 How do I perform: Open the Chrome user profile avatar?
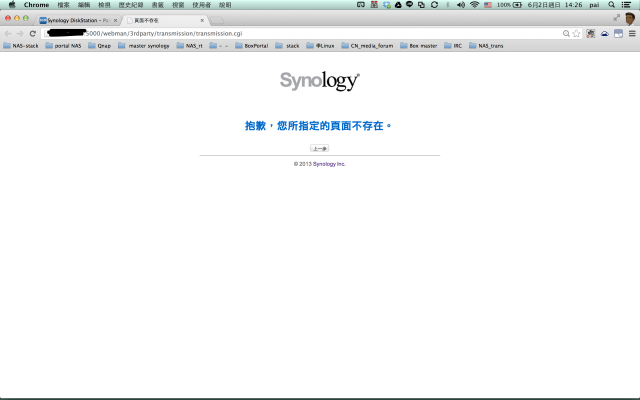pos(630,18)
